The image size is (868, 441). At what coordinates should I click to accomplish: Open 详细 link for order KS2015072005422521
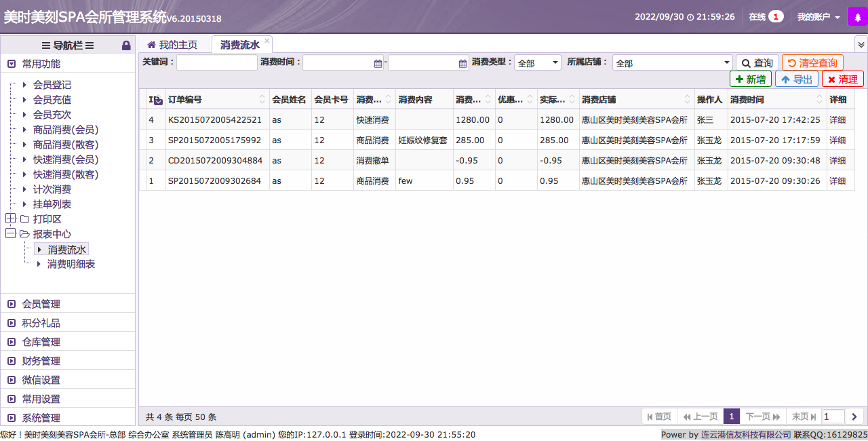(837, 119)
